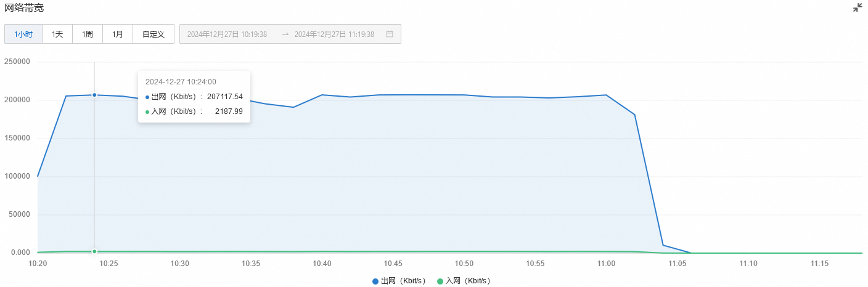Select the 自定义 custom range tab

[154, 34]
